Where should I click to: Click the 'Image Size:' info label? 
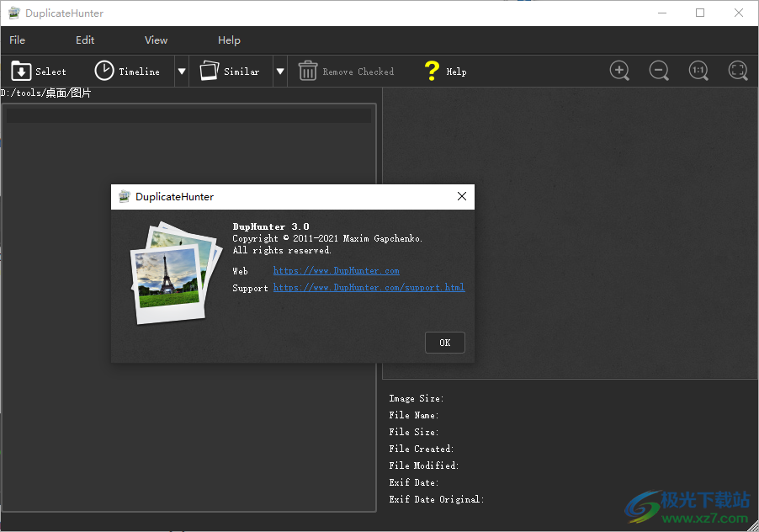(x=417, y=398)
